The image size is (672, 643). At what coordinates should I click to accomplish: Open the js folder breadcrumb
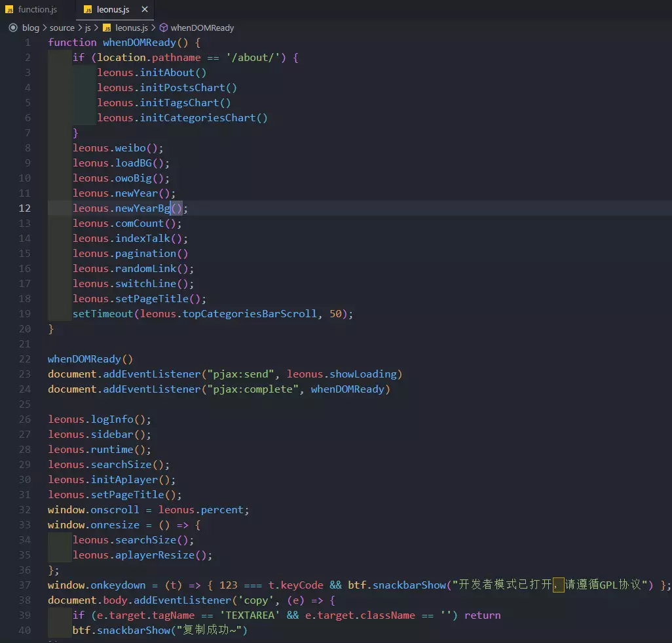pos(88,28)
